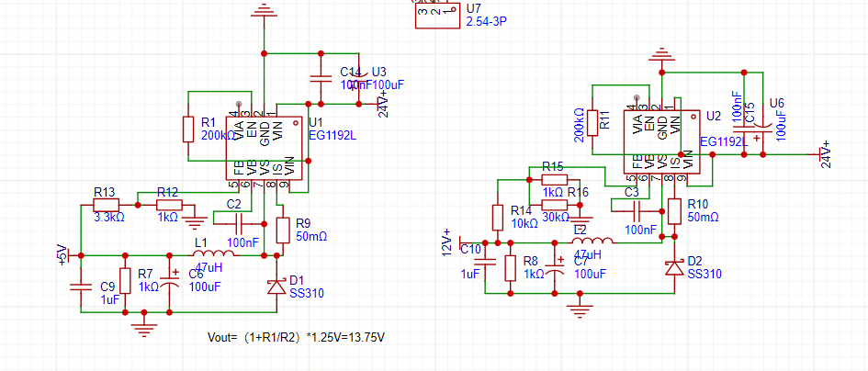The width and height of the screenshot is (868, 371).
Task: Select resistor R13 3.3kΩ symbol
Action: coord(106,205)
